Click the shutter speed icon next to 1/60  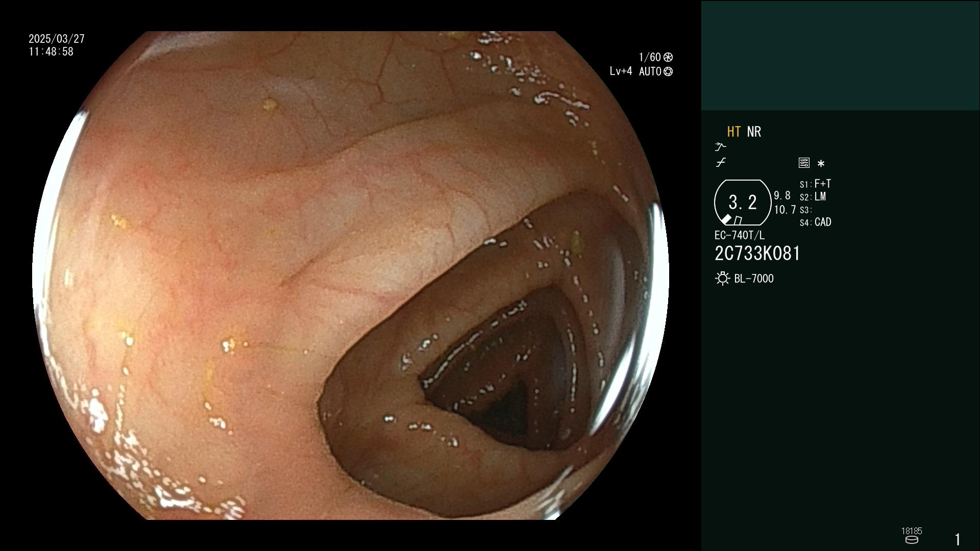click(x=668, y=57)
